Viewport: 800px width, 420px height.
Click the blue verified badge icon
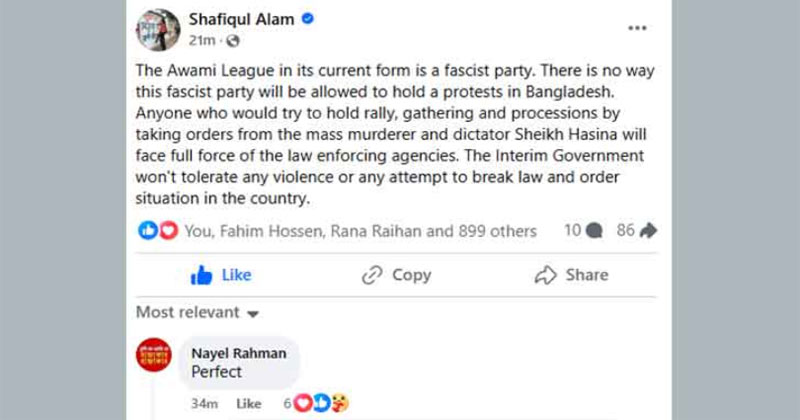(x=308, y=19)
